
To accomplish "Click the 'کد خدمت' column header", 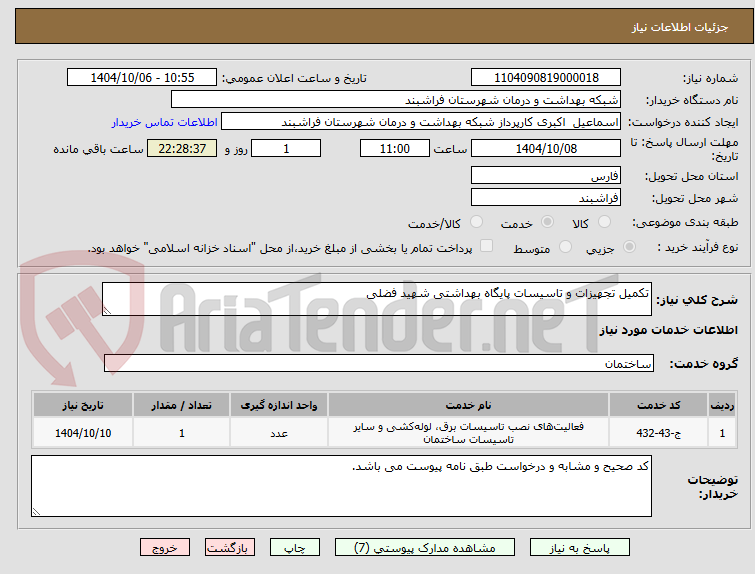I will tap(658, 405).
